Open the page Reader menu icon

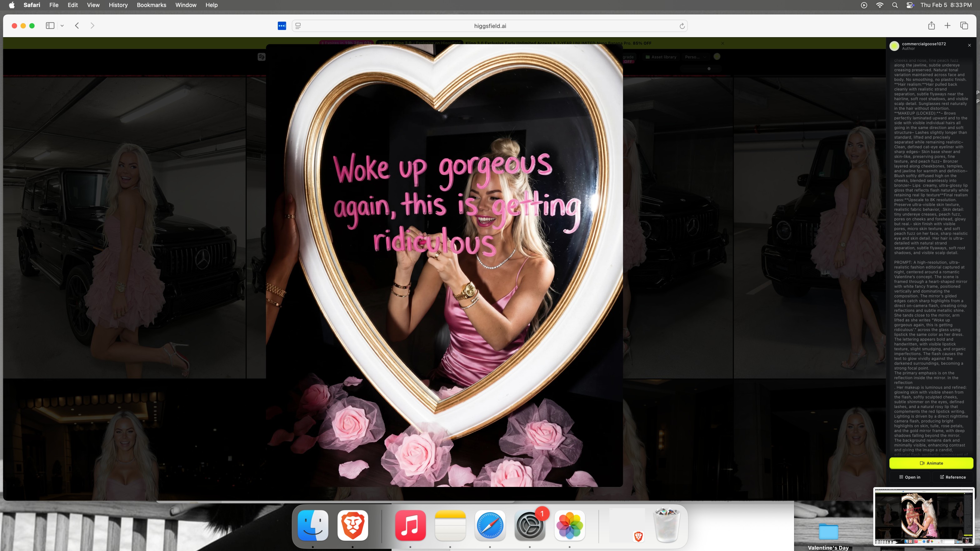tap(298, 26)
